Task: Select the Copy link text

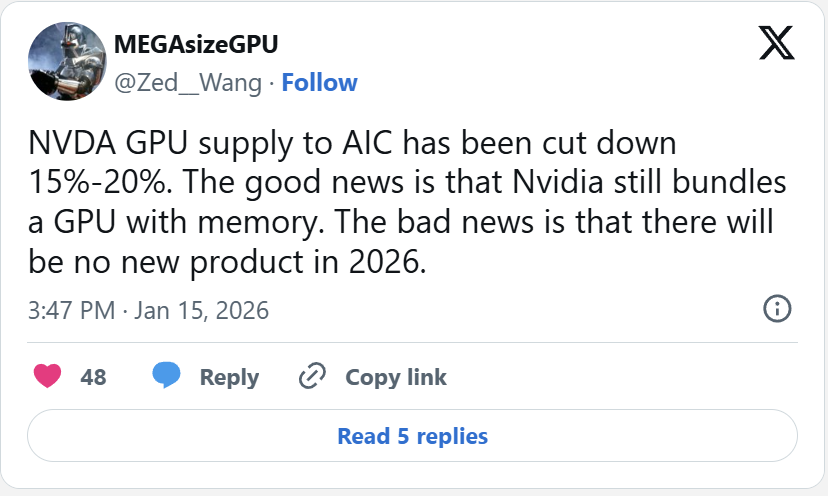Action: pos(395,377)
